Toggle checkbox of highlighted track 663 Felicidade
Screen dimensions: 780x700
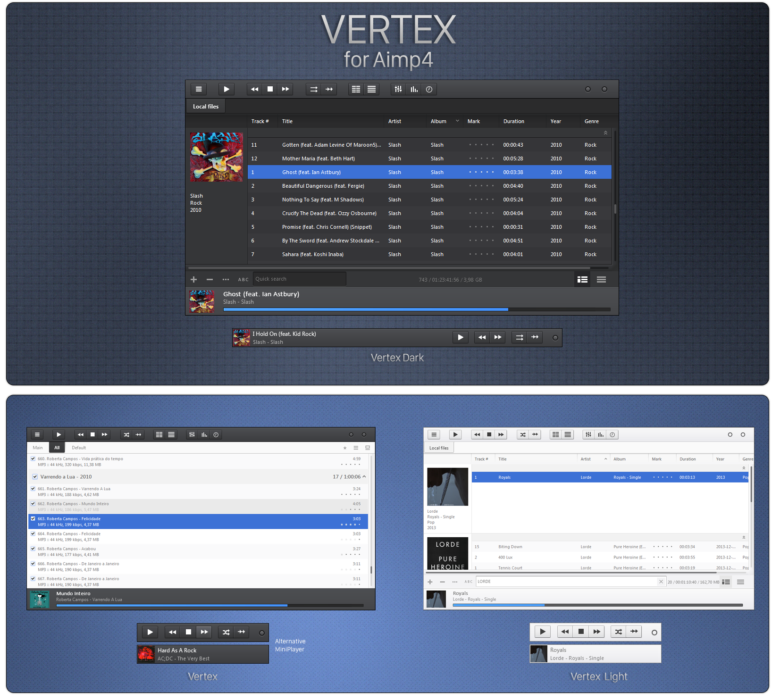click(x=33, y=518)
